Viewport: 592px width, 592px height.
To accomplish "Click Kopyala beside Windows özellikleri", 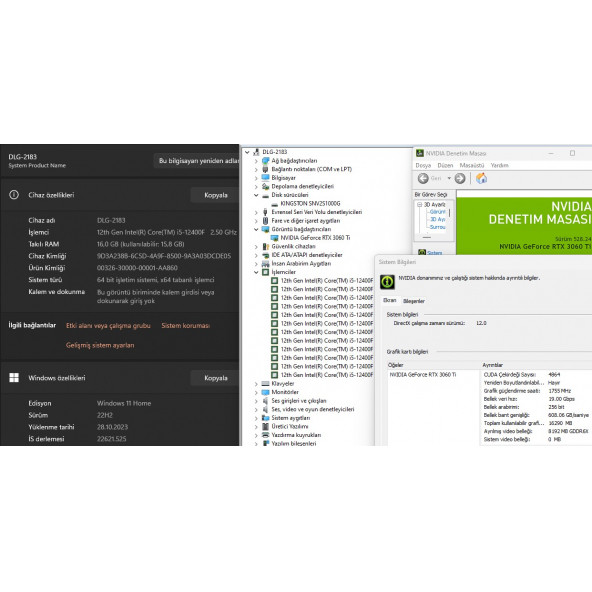I will [x=216, y=378].
